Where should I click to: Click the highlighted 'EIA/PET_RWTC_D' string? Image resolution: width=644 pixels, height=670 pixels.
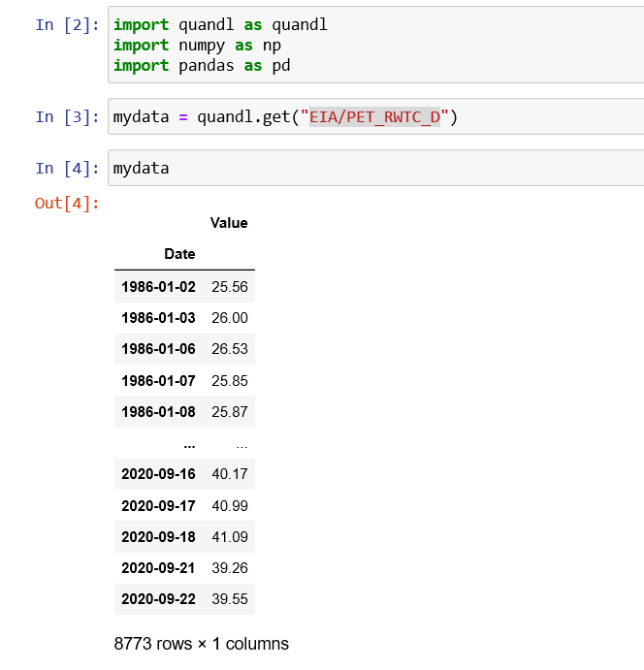[374, 116]
